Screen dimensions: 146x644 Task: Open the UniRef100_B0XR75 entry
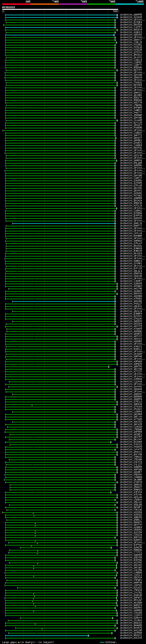click(x=131, y=628)
